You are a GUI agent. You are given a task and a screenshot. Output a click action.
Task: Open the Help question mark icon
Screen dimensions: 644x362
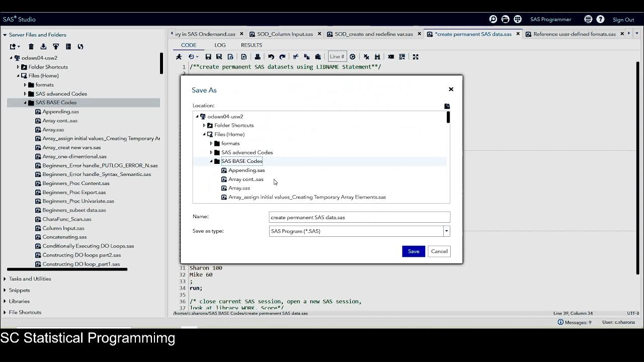click(x=600, y=19)
